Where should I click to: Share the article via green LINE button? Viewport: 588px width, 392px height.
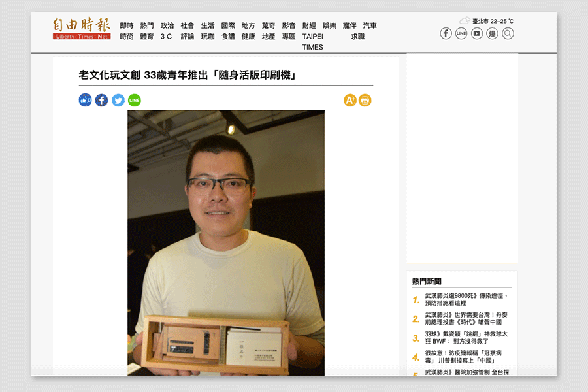[135, 100]
